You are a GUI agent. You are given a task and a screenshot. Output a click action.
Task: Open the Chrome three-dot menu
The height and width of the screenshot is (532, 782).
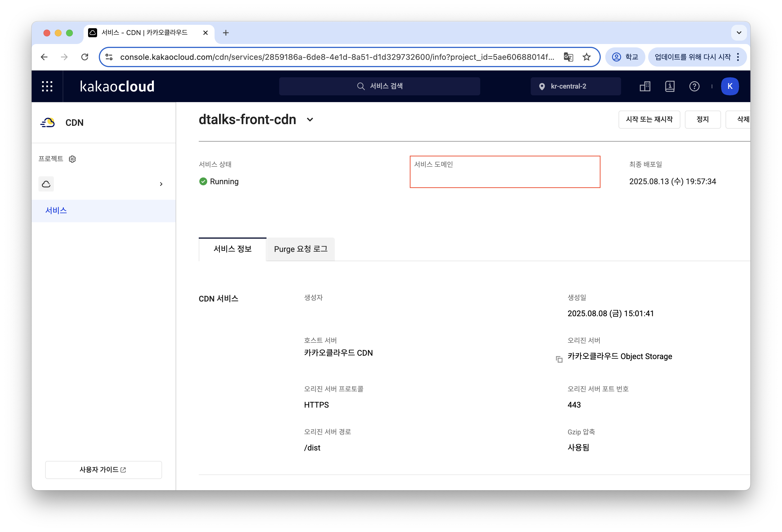[738, 57]
